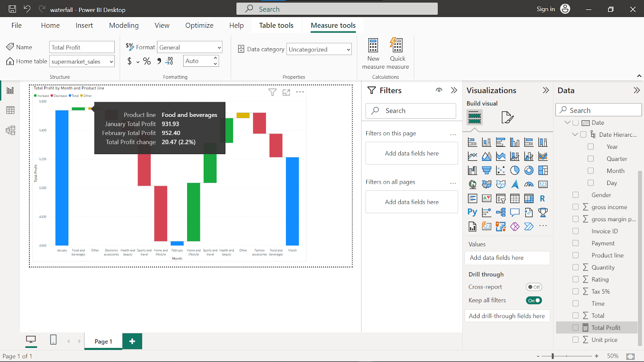This screenshot has width=644, height=362.
Task: Click the zoom out minus button
Action: 538,356
